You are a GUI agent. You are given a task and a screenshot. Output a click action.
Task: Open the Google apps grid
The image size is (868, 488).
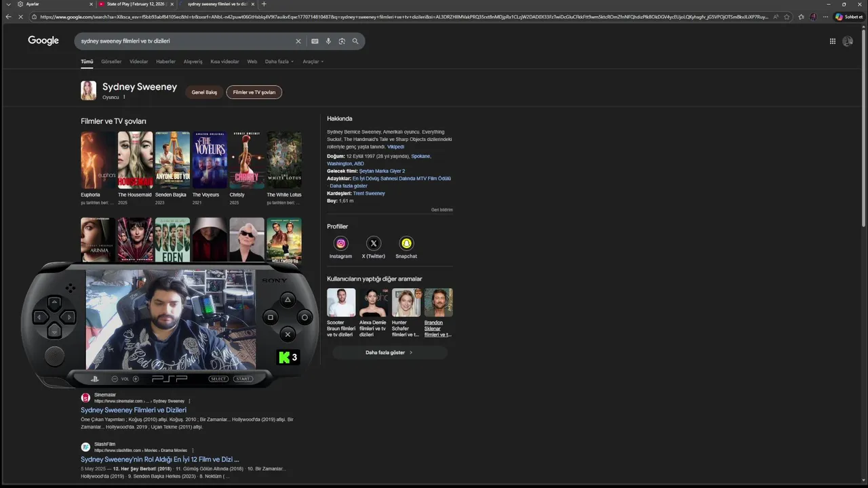click(x=832, y=41)
